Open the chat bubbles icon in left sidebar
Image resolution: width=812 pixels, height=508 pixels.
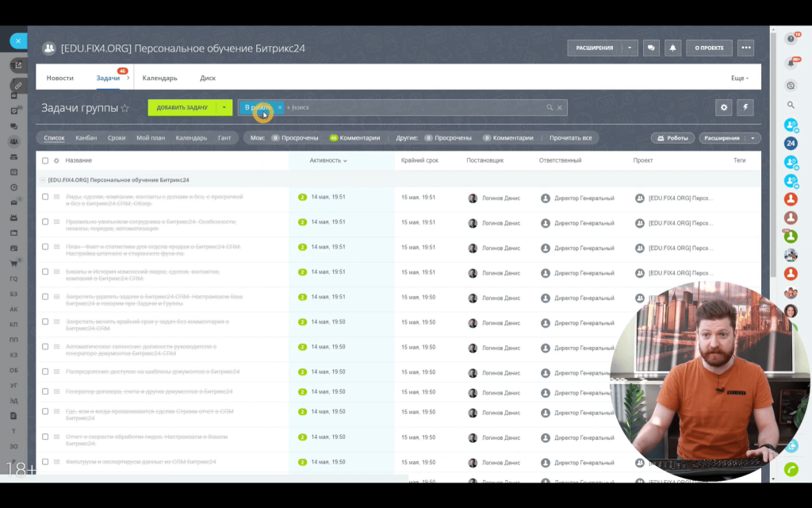[14, 126]
